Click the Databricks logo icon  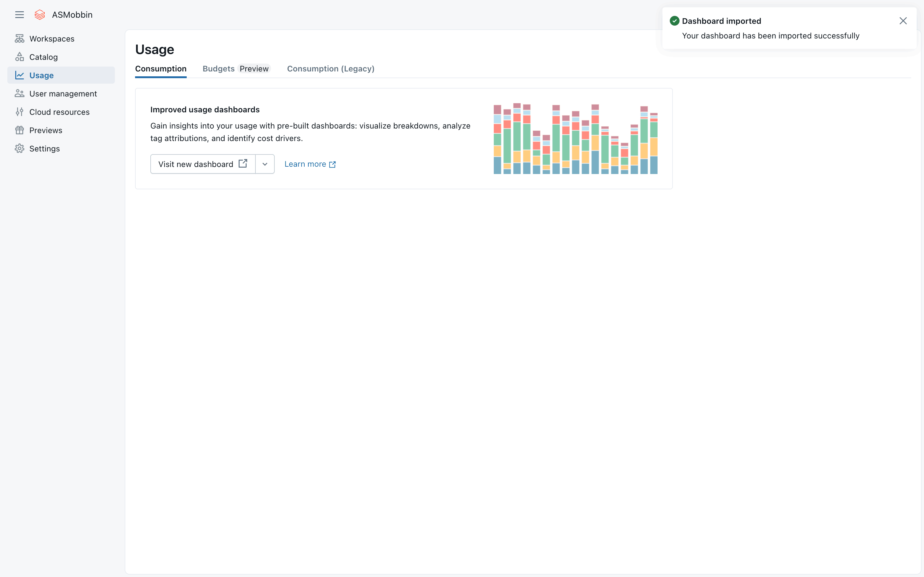coord(40,15)
